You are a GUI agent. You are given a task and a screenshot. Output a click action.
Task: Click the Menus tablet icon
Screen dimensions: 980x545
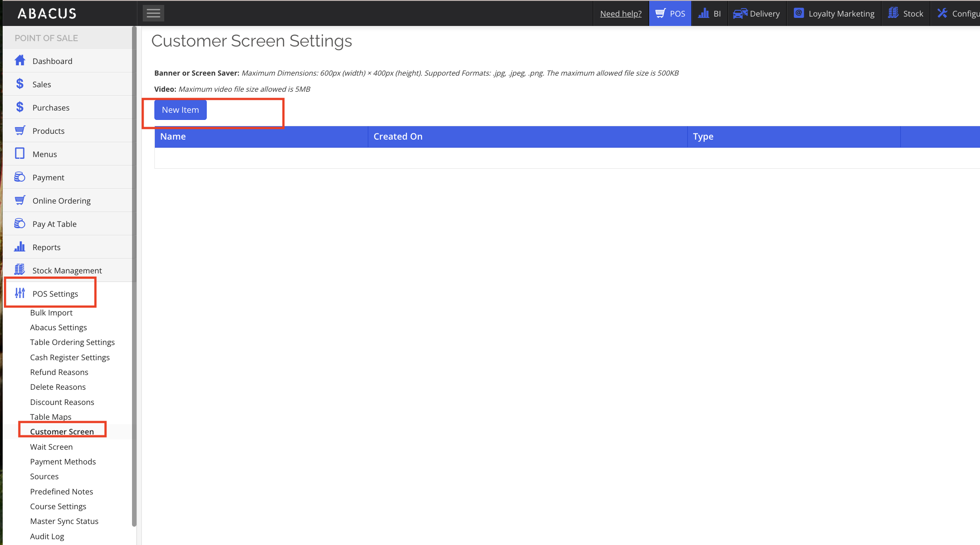coord(20,153)
